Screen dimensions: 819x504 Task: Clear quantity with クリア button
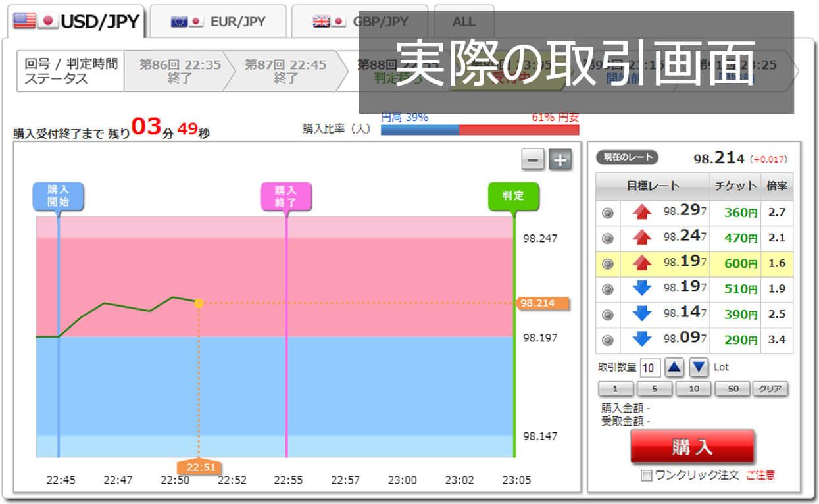pyautogui.click(x=770, y=389)
